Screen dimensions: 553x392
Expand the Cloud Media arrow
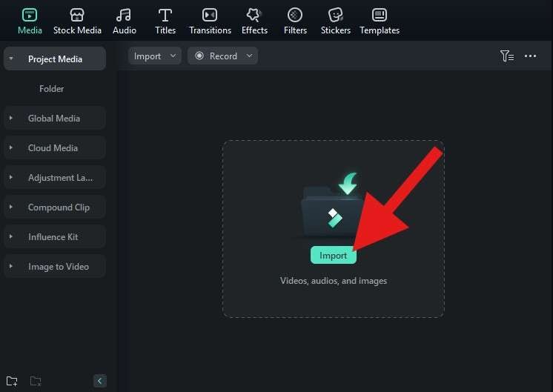11,147
